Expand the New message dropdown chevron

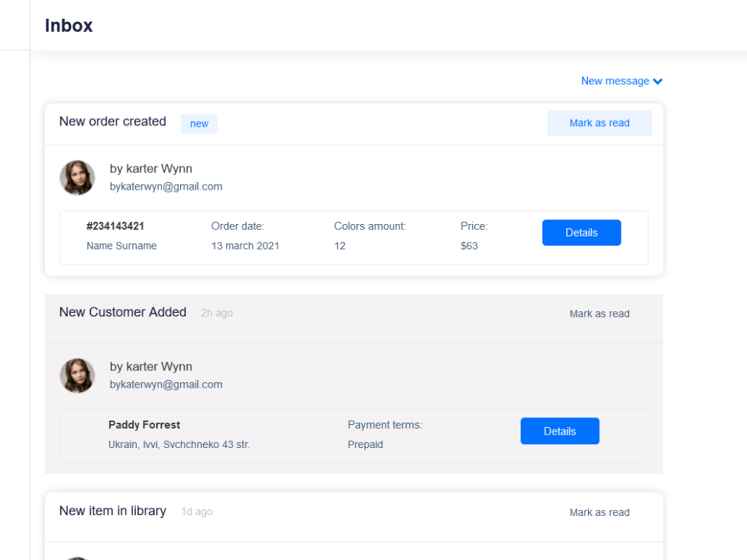click(657, 81)
